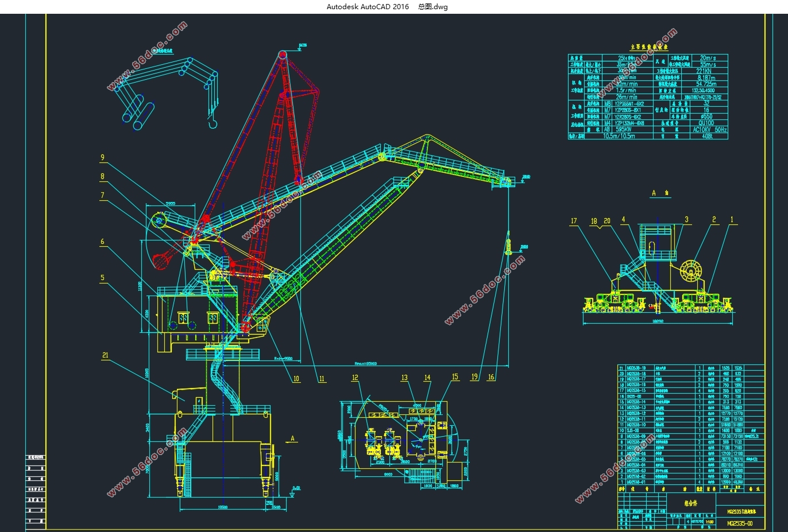
Task: Click callout number 17 in side view
Action: [x=574, y=221]
